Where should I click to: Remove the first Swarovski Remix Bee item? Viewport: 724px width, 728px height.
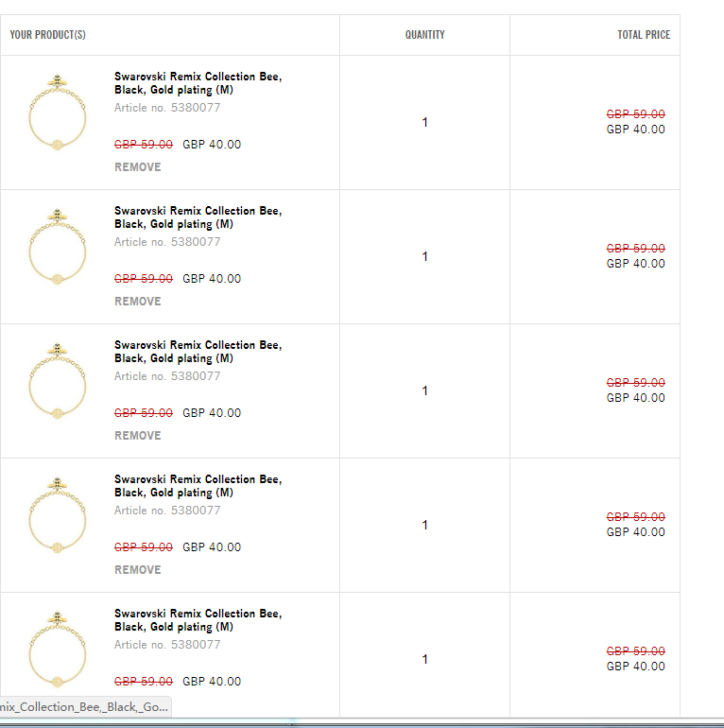pyautogui.click(x=138, y=167)
